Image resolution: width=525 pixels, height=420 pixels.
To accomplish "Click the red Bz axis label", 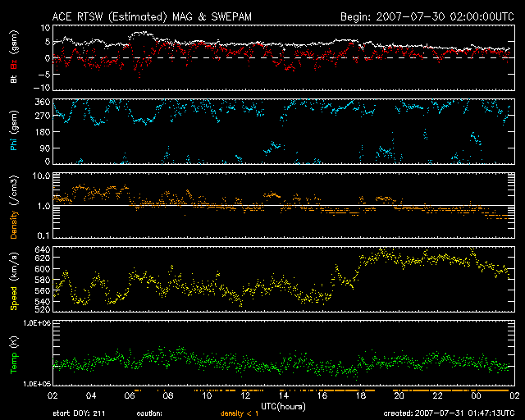I will pos(14,67).
